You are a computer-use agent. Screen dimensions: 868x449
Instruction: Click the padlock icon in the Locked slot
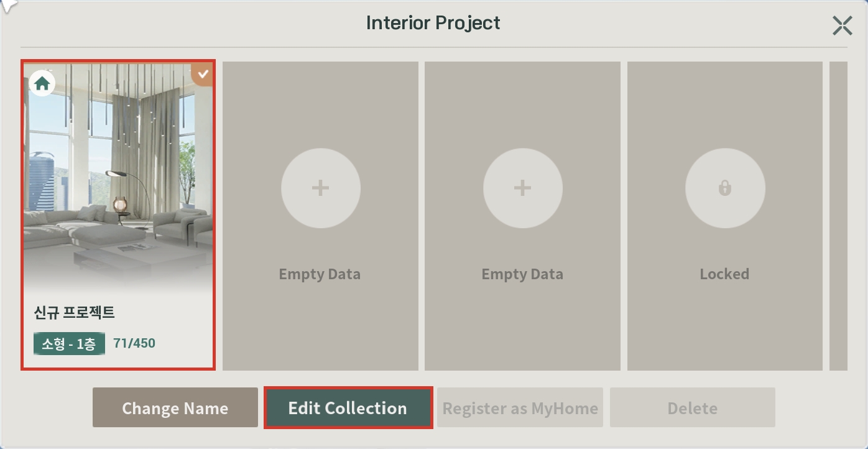click(724, 188)
